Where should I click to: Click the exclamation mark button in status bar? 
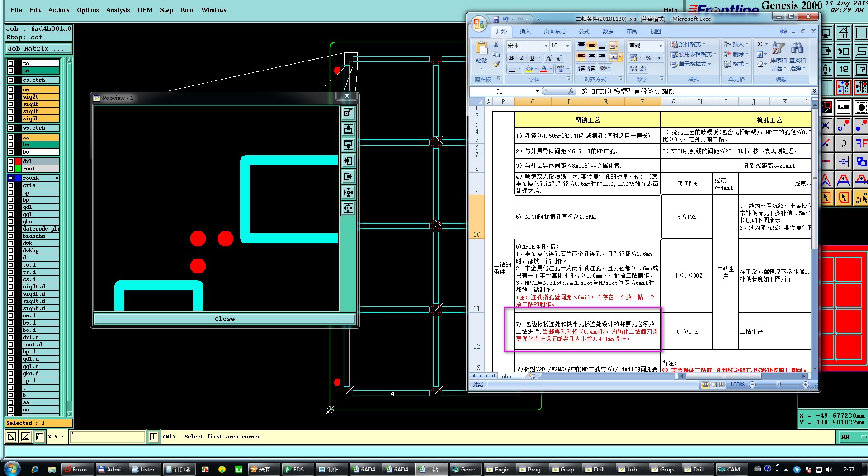[154, 437]
